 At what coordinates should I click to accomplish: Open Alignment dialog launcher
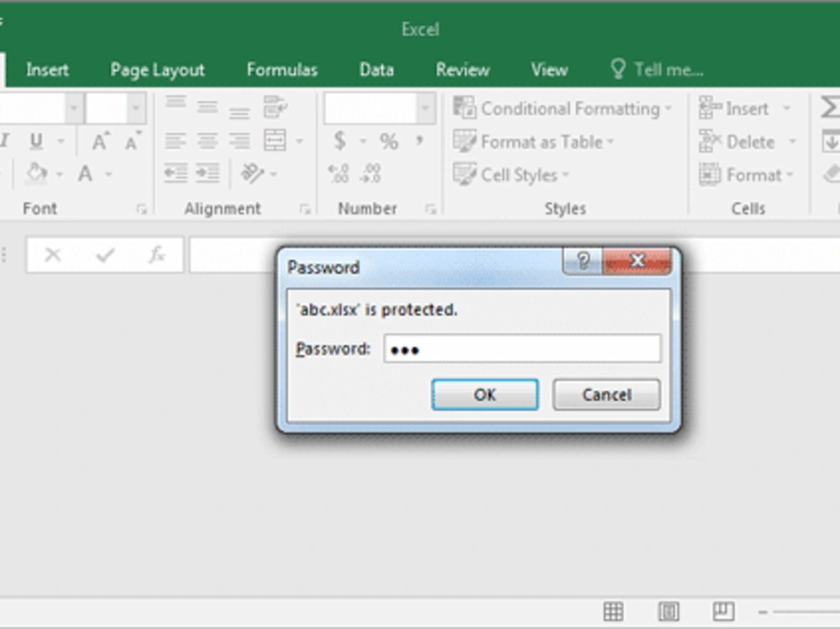305,209
